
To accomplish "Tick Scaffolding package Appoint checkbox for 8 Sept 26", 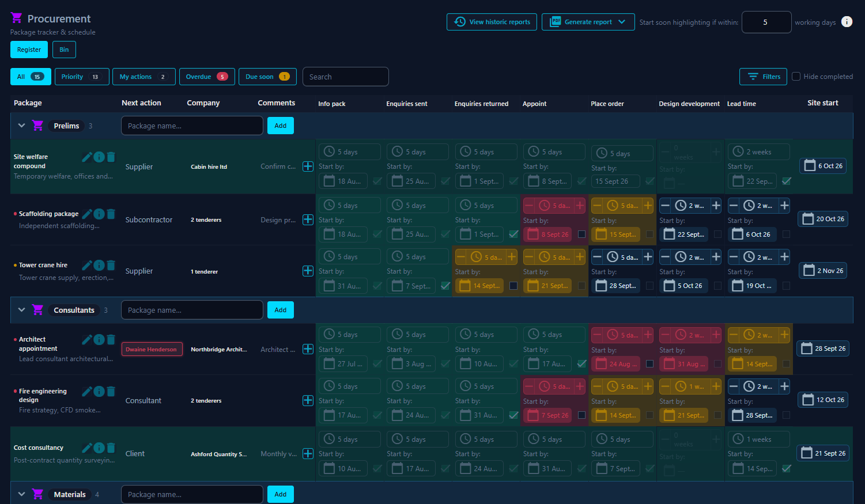I will point(582,234).
